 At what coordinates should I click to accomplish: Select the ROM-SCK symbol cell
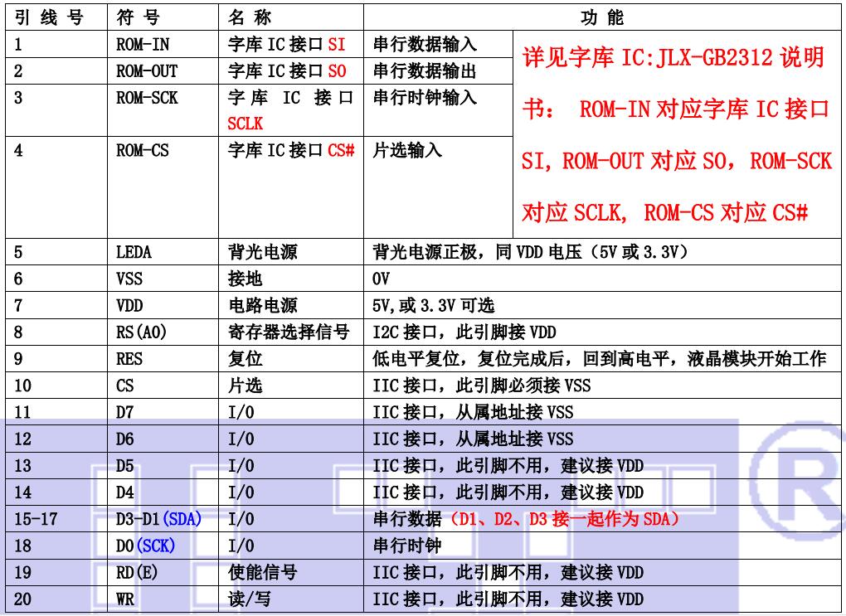[147, 98]
